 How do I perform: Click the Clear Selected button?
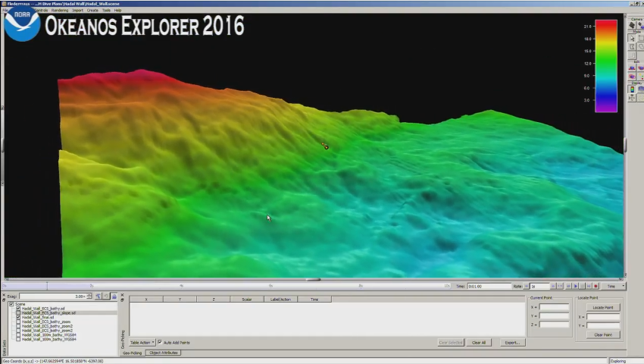[x=451, y=342]
